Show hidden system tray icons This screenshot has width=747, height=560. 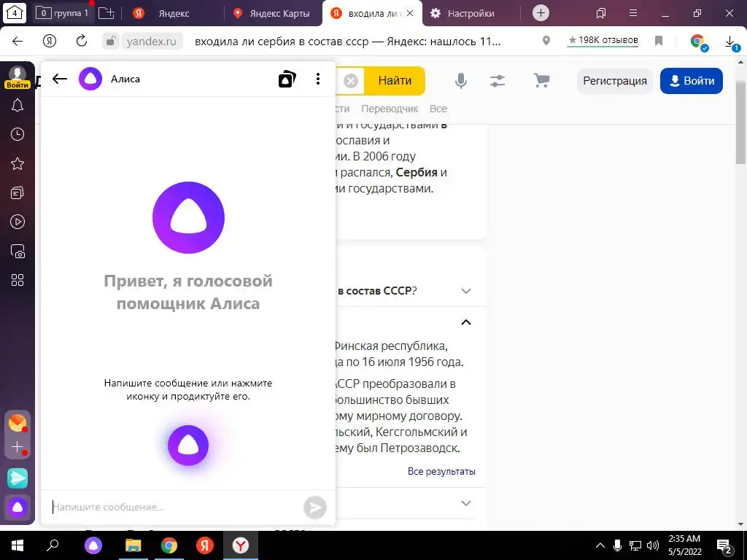[x=600, y=545]
